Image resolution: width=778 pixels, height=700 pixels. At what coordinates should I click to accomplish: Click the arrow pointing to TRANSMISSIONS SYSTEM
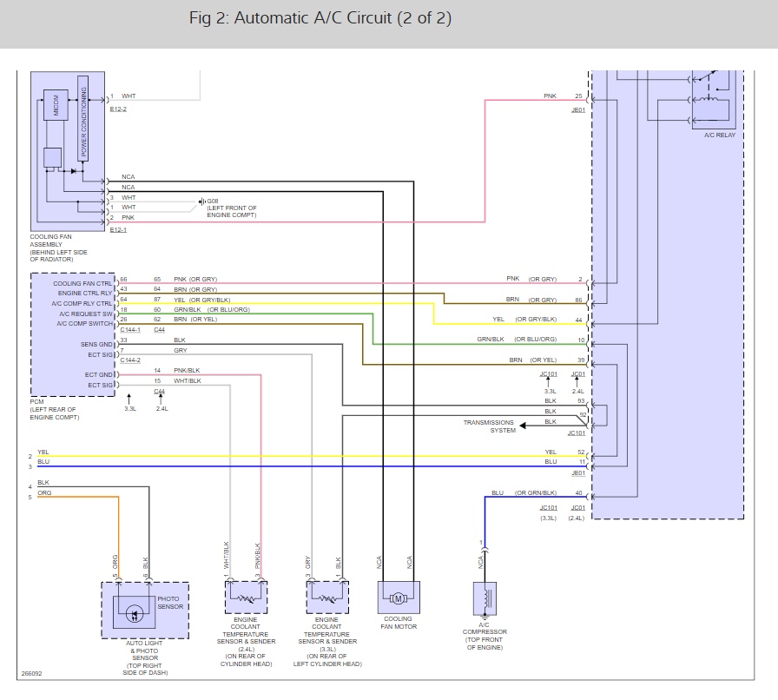(522, 426)
